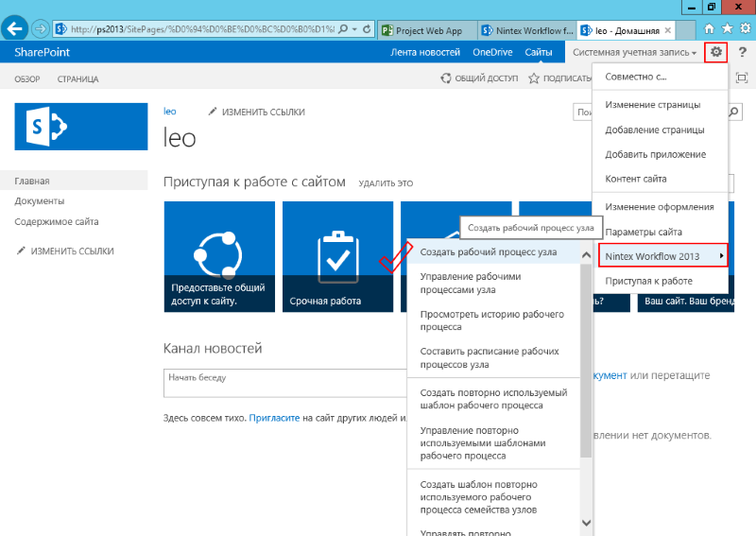This screenshot has height=536, width=756.
Task: Open Лента новостей link
Action: pos(425,52)
